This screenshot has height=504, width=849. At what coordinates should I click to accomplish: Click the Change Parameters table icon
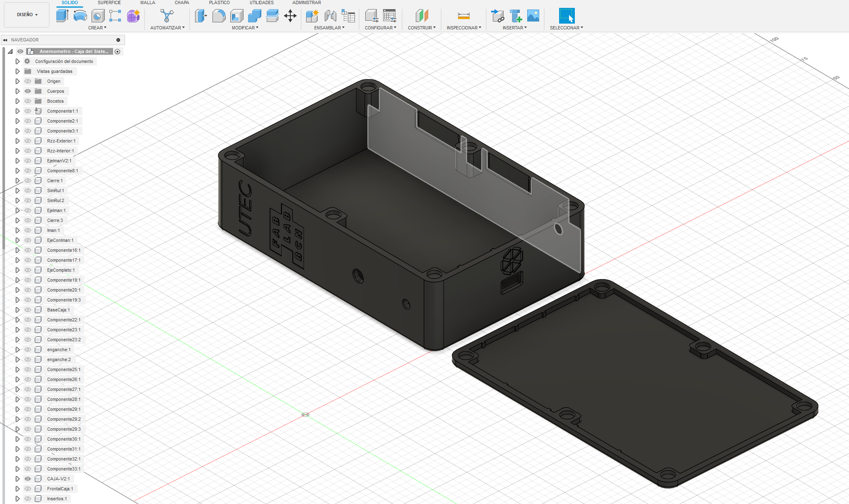[389, 16]
